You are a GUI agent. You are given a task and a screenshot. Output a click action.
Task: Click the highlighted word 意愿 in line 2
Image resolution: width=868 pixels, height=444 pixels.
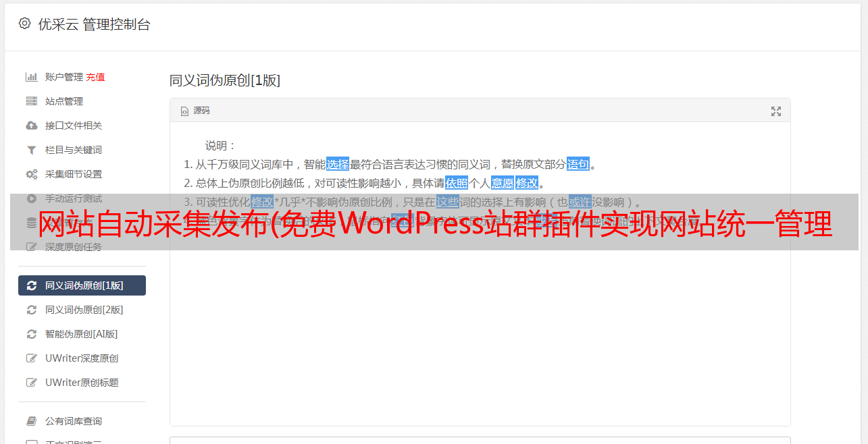[503, 183]
